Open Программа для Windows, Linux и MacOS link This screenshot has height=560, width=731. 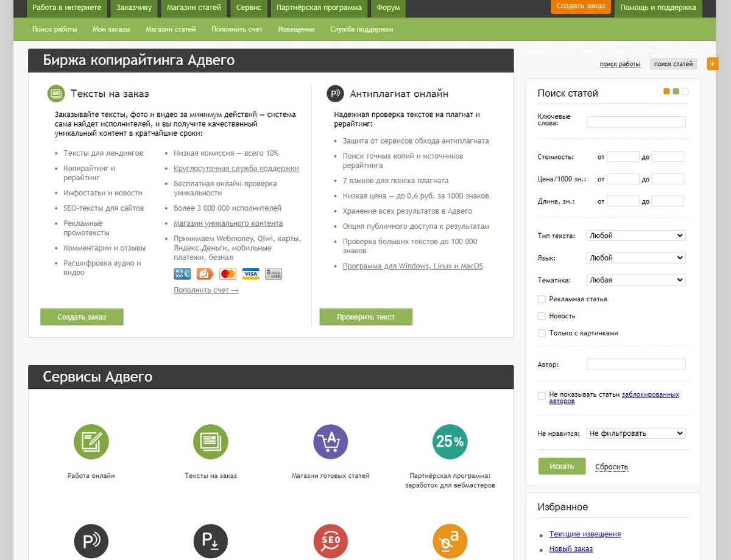pyautogui.click(x=413, y=266)
